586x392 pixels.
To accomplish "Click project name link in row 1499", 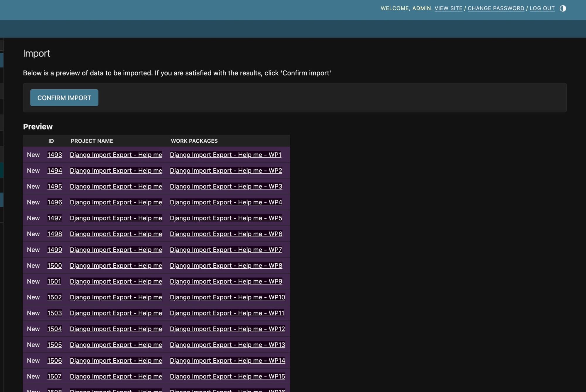I will 116,250.
